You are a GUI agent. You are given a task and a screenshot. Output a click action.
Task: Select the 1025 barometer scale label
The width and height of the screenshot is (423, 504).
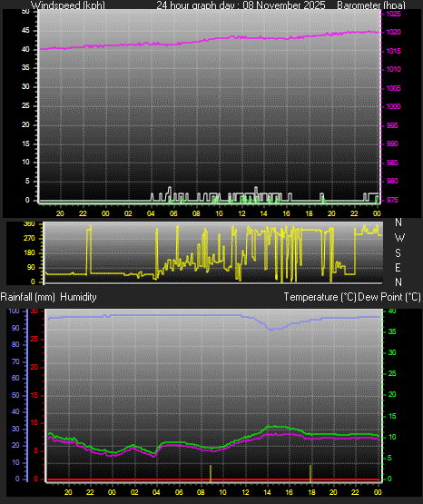[x=393, y=14]
